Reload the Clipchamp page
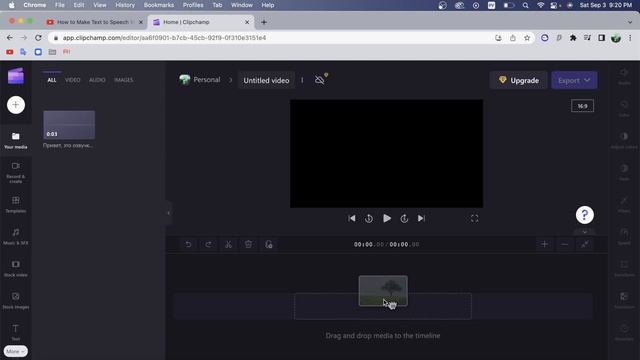Image resolution: width=640 pixels, height=360 pixels. tap(38, 38)
